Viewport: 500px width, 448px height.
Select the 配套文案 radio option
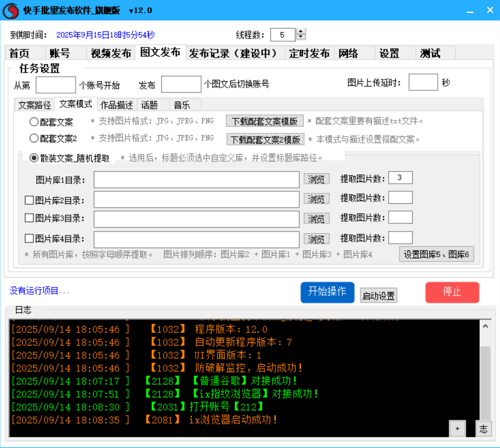(x=34, y=121)
